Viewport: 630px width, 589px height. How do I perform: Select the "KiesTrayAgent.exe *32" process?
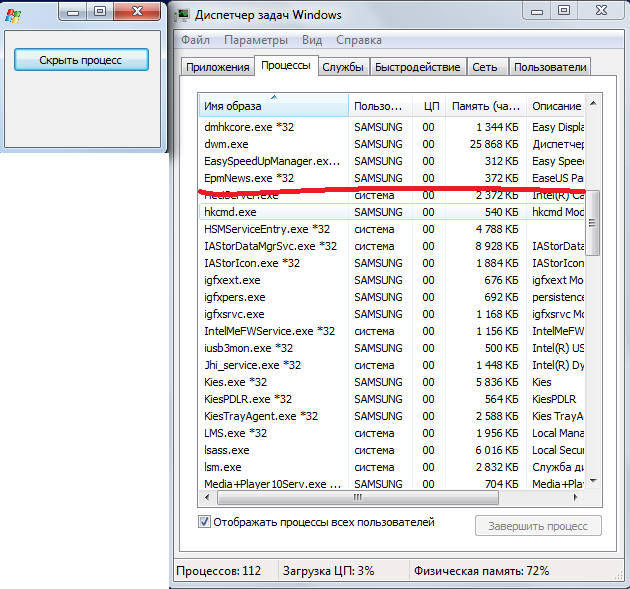392,416
